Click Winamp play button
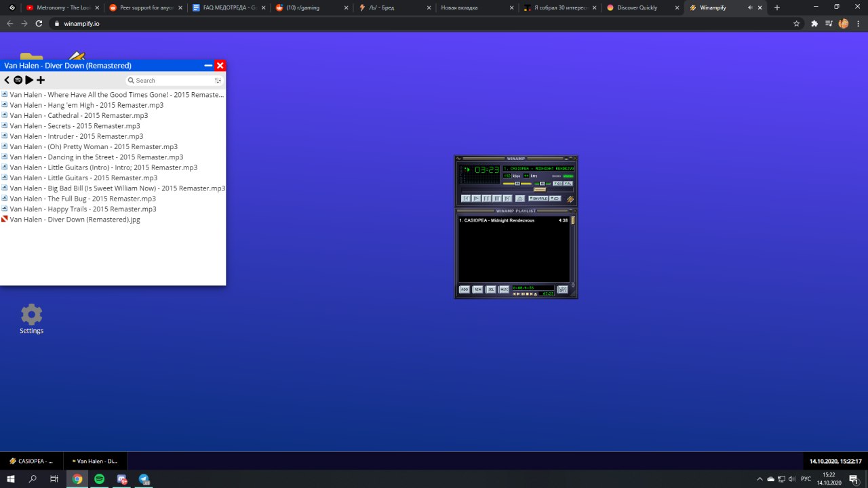The width and height of the screenshot is (868, 488). [x=476, y=199]
